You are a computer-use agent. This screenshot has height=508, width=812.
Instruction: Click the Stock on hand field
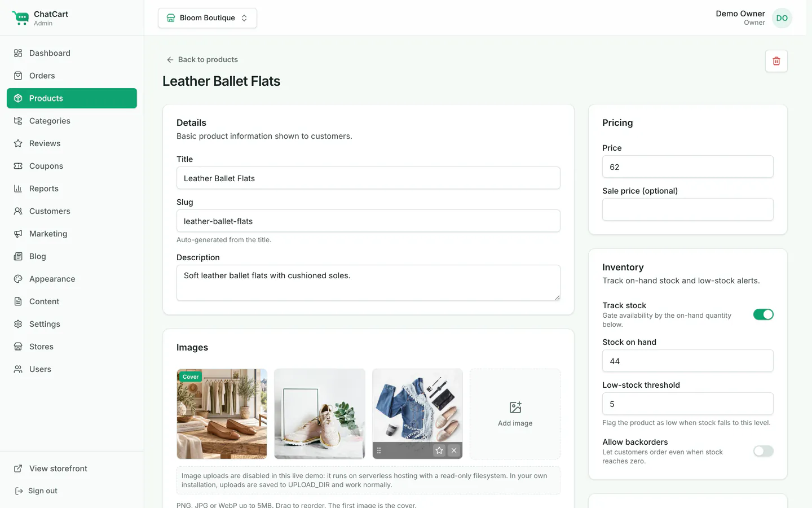[688, 361]
